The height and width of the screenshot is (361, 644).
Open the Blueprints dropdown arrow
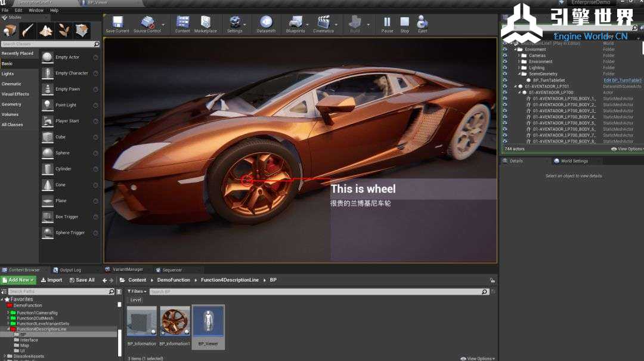[307, 25]
